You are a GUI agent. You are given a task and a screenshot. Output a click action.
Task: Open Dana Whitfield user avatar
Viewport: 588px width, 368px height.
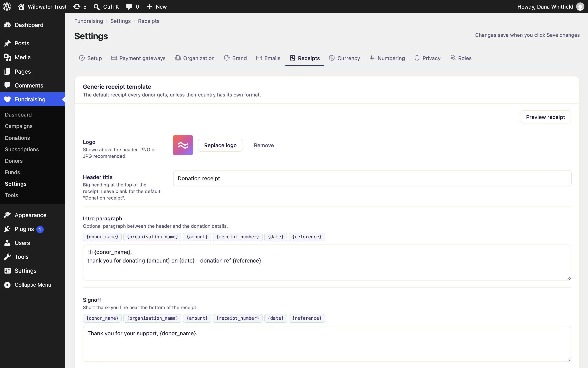point(580,7)
